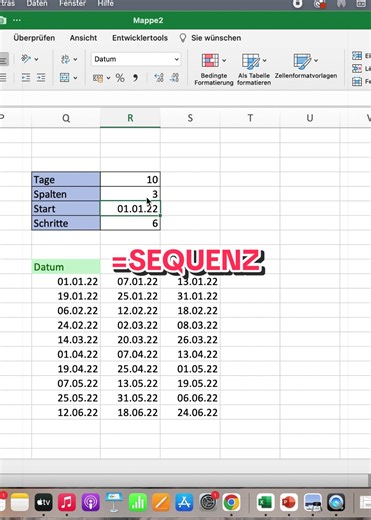Switch to the Ansicht ribbon tab
The height and width of the screenshot is (520, 371).
(83, 38)
